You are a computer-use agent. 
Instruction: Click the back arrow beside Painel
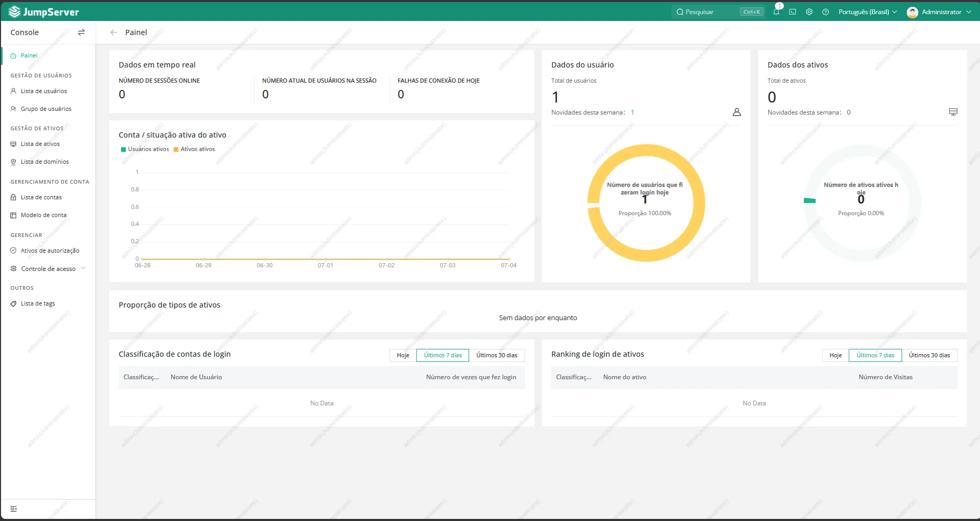pos(113,32)
